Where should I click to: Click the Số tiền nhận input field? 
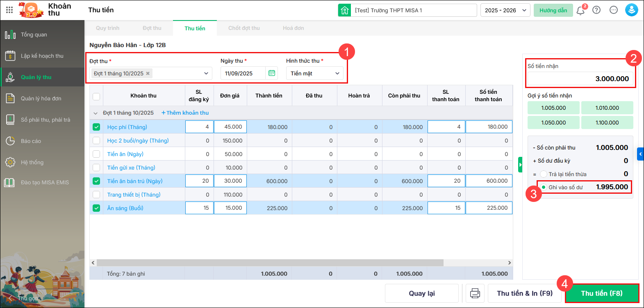tap(580, 79)
